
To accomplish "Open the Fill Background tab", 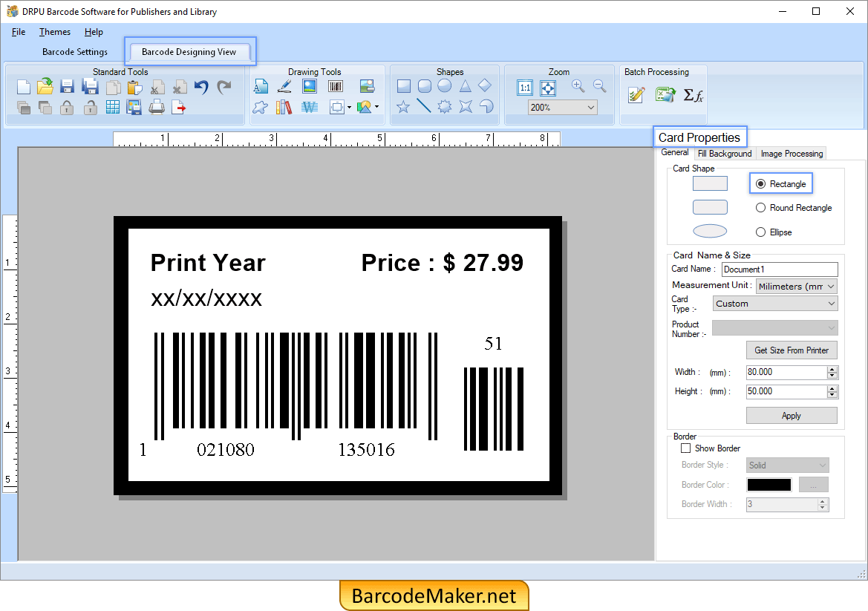I will (x=725, y=153).
